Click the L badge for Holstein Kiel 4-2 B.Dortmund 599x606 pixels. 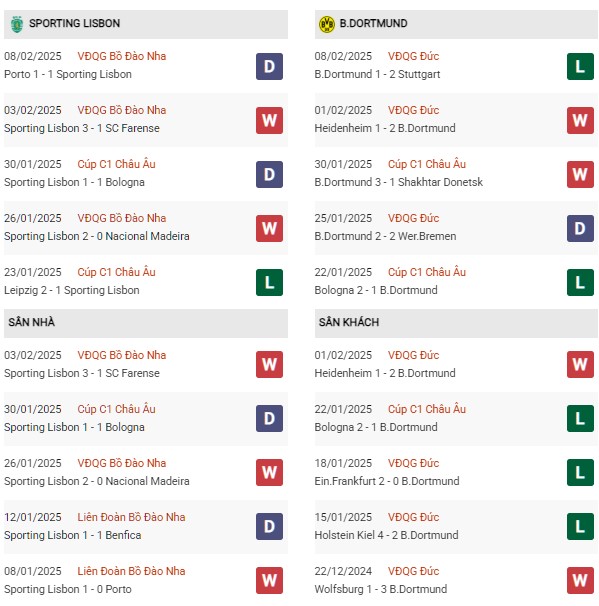coord(580,526)
